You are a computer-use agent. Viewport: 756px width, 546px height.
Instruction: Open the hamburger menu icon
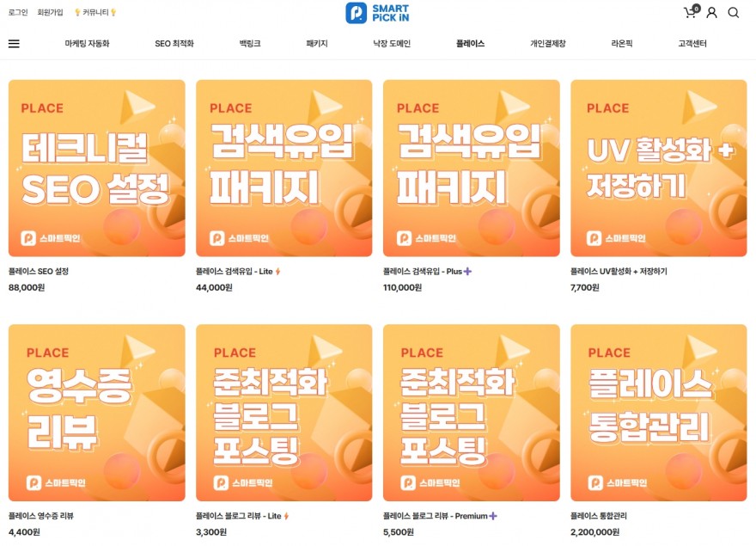tap(14, 44)
